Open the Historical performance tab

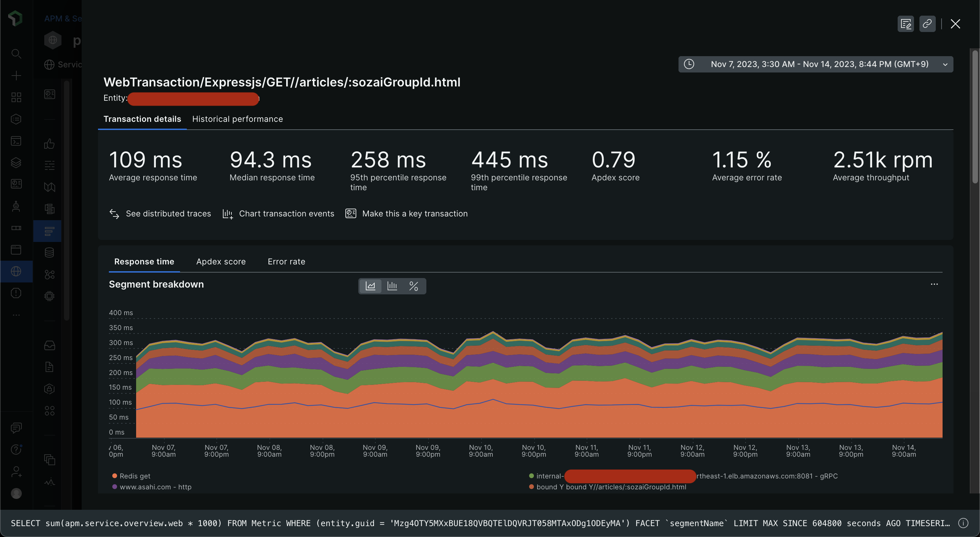point(238,119)
